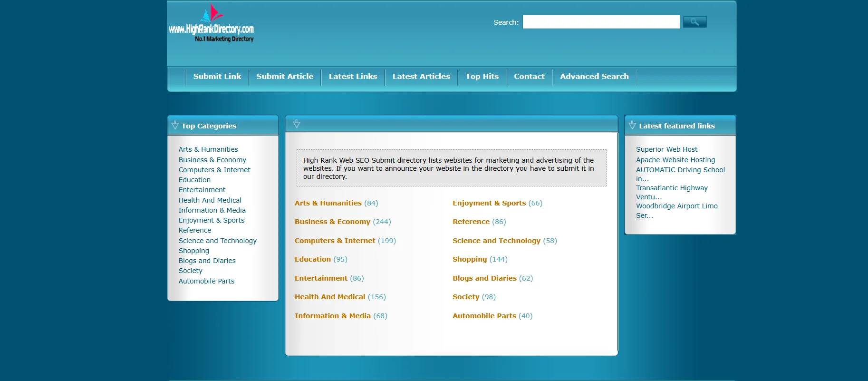Image resolution: width=868 pixels, height=381 pixels.
Task: Open Education (95) main category
Action: coord(313,259)
